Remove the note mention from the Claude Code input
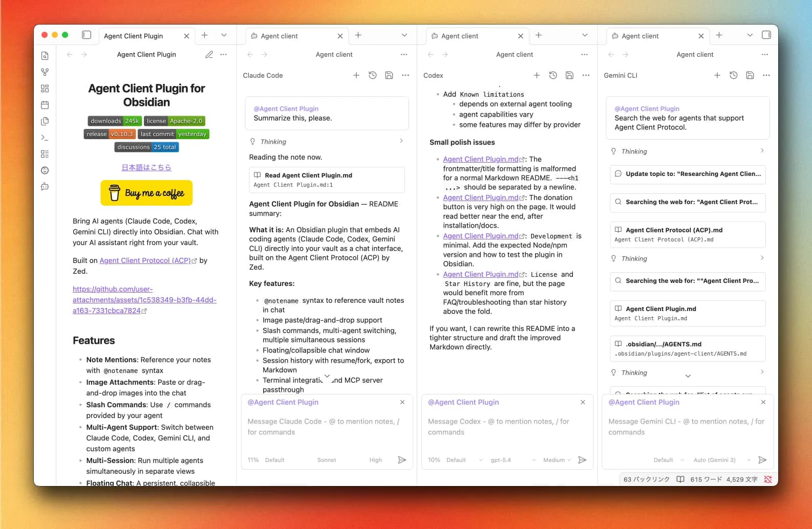 [402, 402]
